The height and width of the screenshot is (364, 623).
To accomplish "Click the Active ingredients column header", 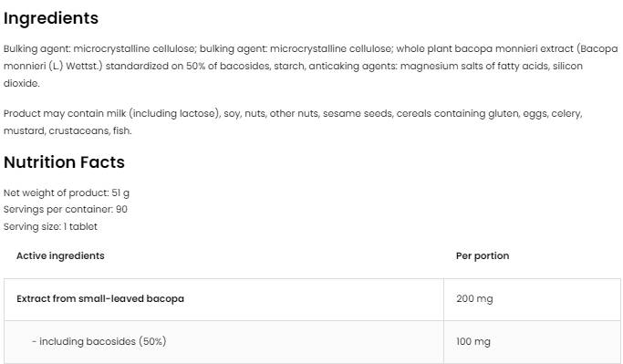I will [60, 255].
